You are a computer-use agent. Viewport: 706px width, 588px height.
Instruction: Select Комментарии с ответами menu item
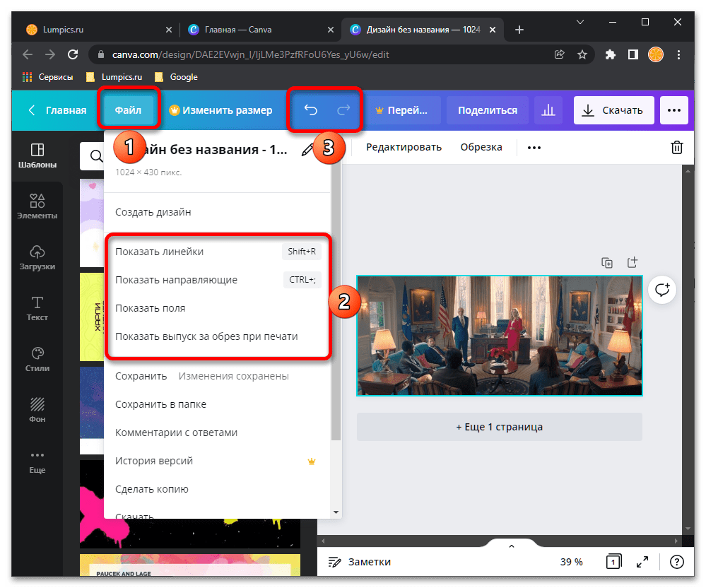pyautogui.click(x=218, y=433)
